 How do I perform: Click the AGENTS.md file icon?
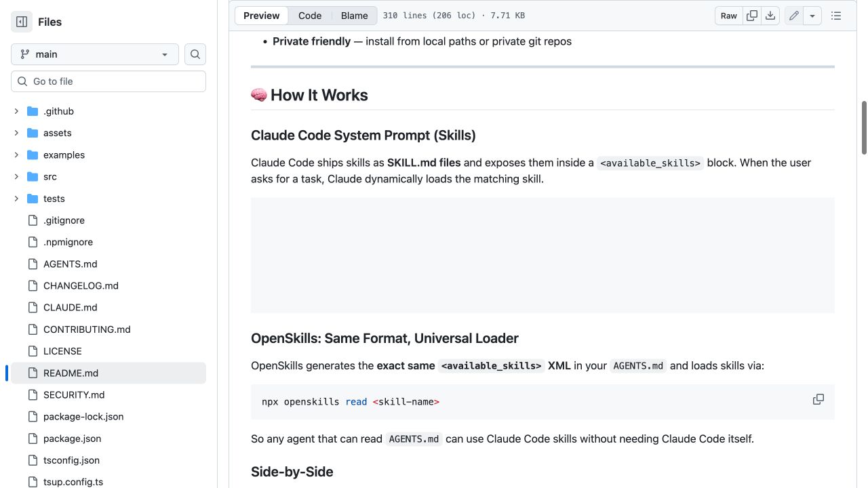point(33,264)
